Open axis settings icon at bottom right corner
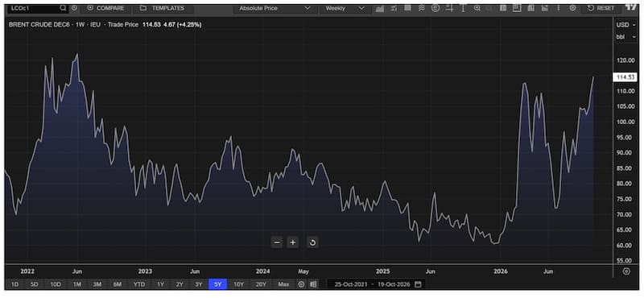644x298 pixels. 626,271
